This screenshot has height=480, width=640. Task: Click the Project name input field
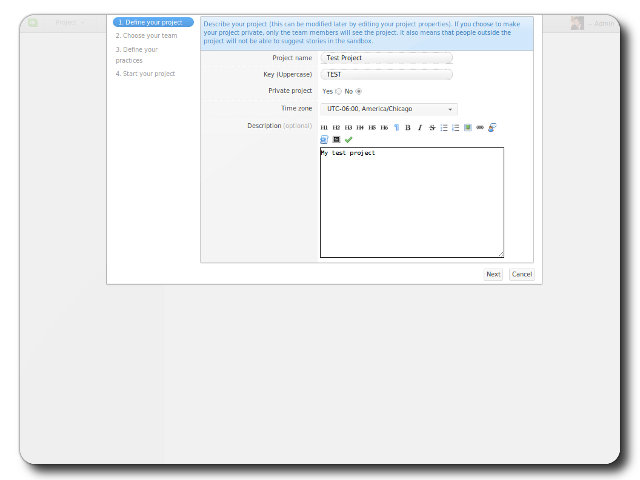388,58
